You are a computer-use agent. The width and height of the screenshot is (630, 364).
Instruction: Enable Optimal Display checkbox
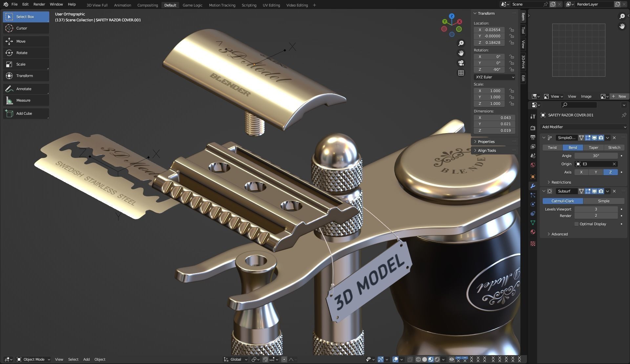coord(577,224)
